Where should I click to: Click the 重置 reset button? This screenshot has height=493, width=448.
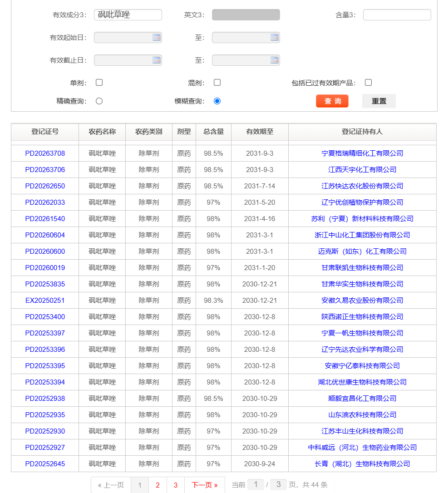pos(379,101)
